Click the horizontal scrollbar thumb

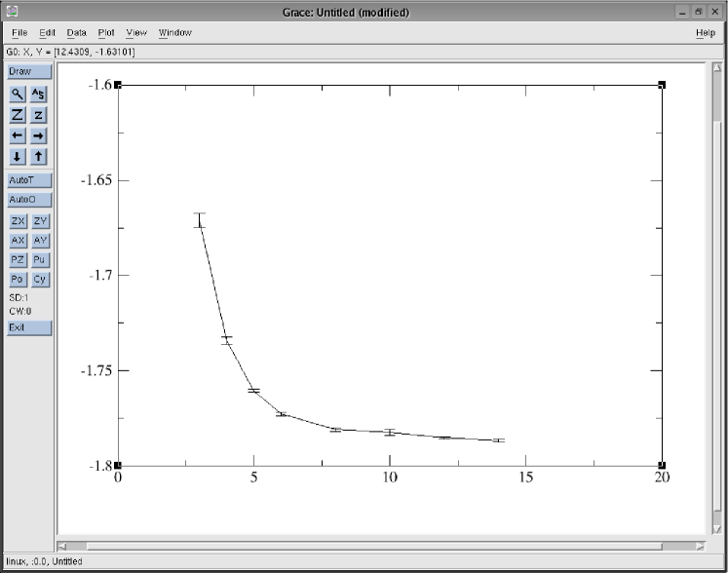[x=374, y=547]
